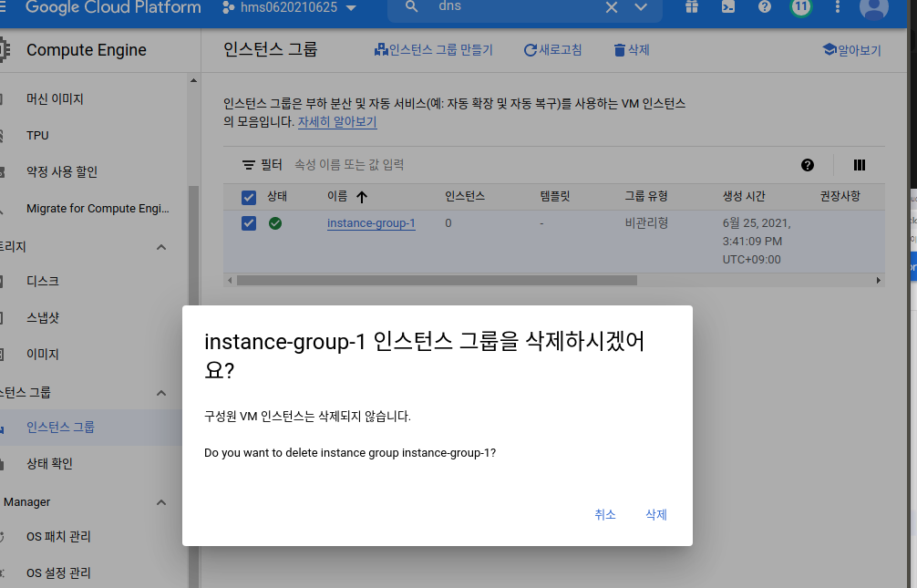Image resolution: width=917 pixels, height=588 pixels.
Task: Click Google Cloud Platform logo text
Action: (x=113, y=7)
